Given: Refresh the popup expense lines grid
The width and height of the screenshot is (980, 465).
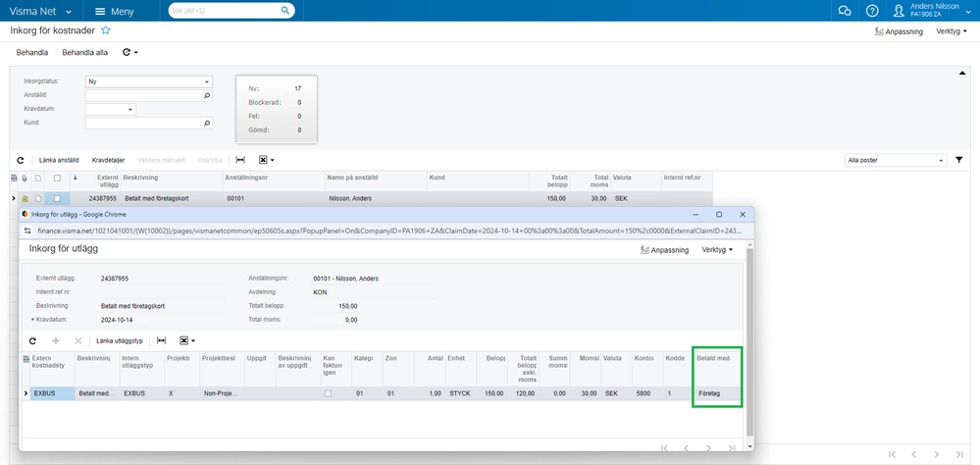Looking at the screenshot, I should click(33, 340).
